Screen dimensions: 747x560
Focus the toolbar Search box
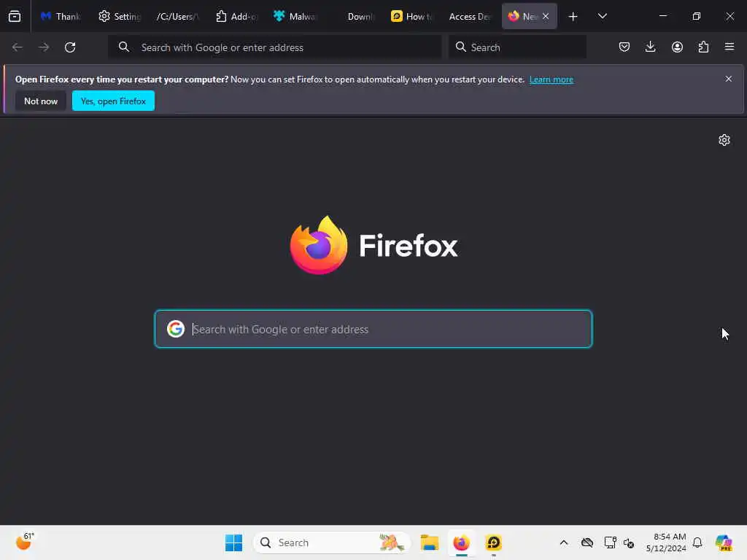(x=517, y=47)
